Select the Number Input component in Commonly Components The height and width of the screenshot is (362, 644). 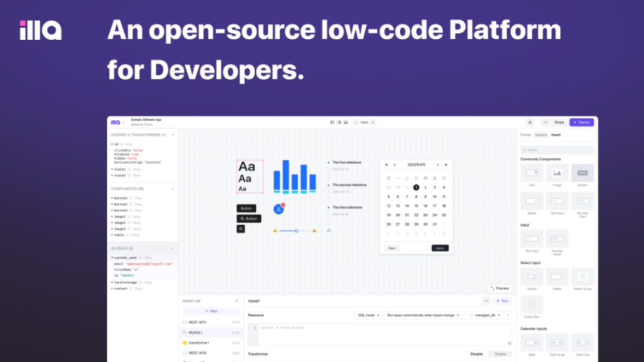tap(582, 201)
